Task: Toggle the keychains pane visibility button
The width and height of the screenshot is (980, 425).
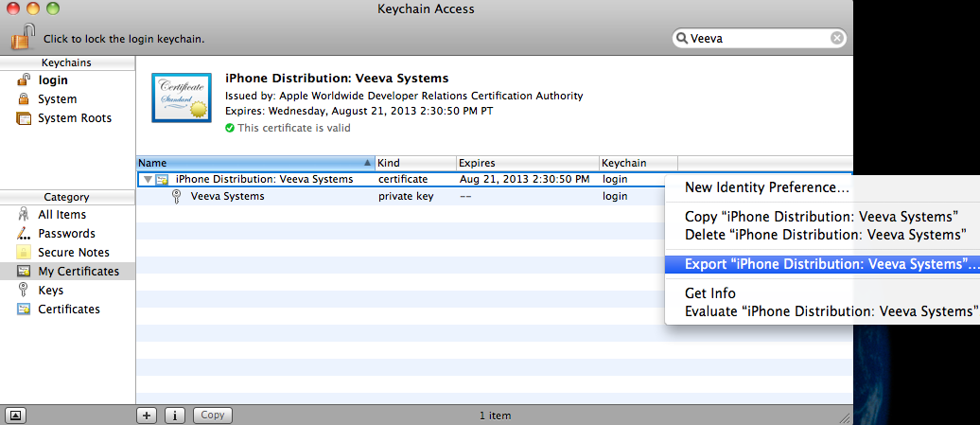Action: (x=17, y=415)
